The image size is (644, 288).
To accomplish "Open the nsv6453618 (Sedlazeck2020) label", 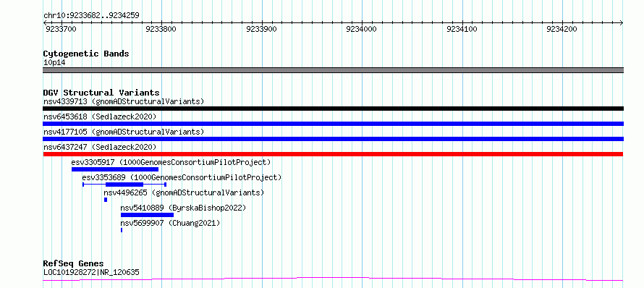I will pos(100,117).
